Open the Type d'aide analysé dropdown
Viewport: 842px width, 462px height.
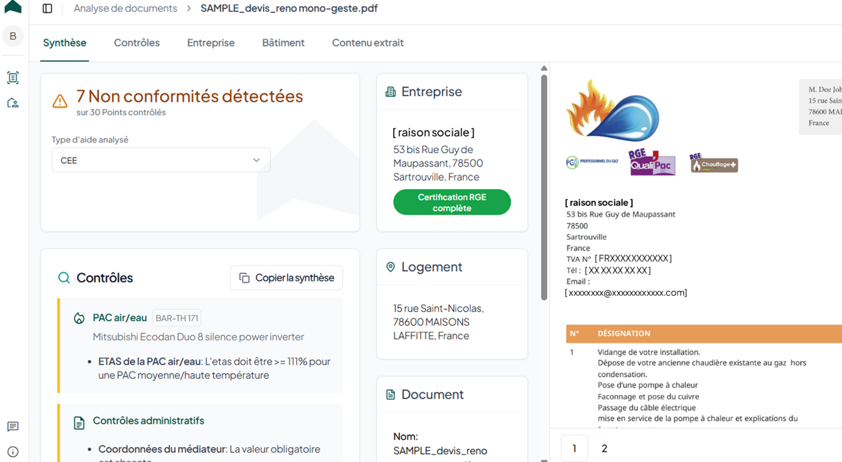click(x=161, y=160)
